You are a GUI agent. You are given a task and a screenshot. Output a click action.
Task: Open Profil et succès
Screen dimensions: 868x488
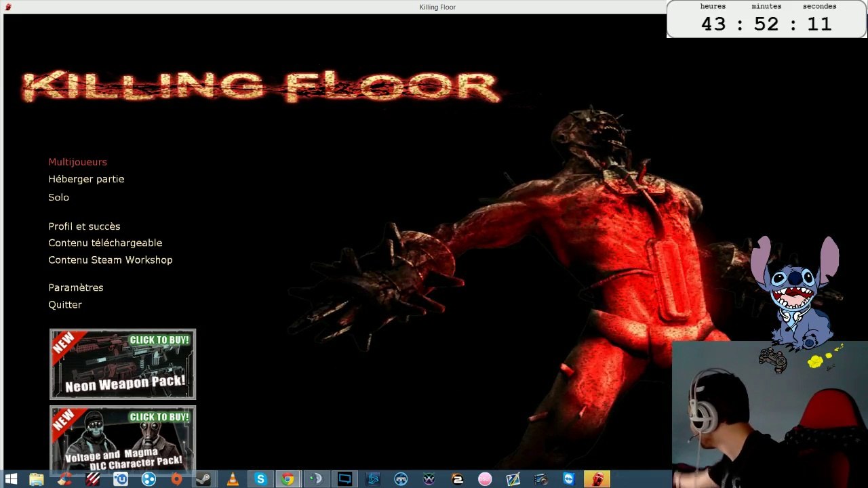click(84, 226)
